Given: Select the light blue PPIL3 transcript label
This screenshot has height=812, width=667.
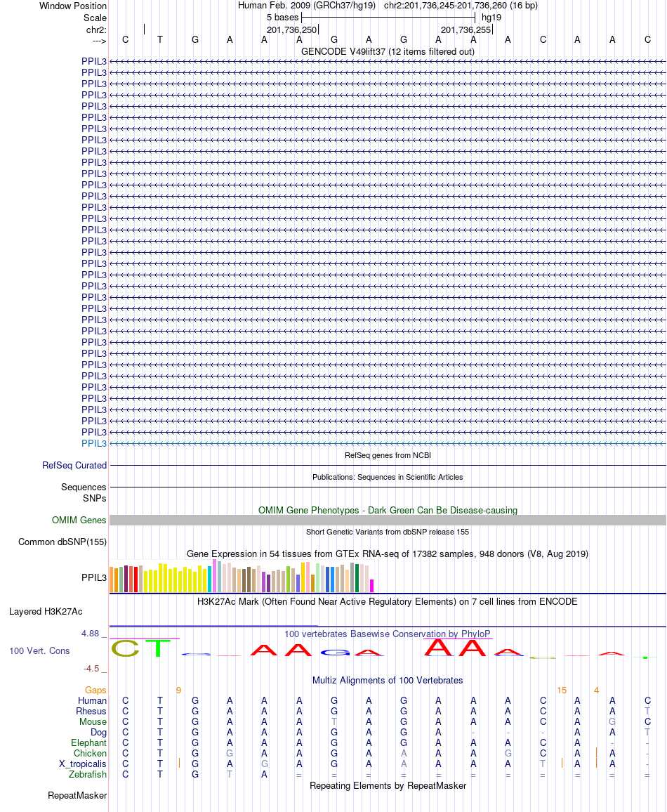Looking at the screenshot, I should click(93, 443).
